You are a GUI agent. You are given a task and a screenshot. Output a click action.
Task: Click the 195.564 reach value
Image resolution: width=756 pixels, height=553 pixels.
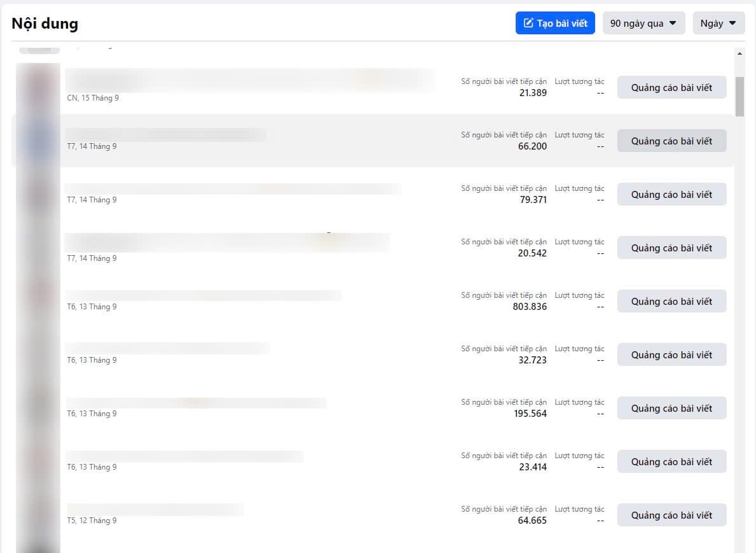pos(530,414)
